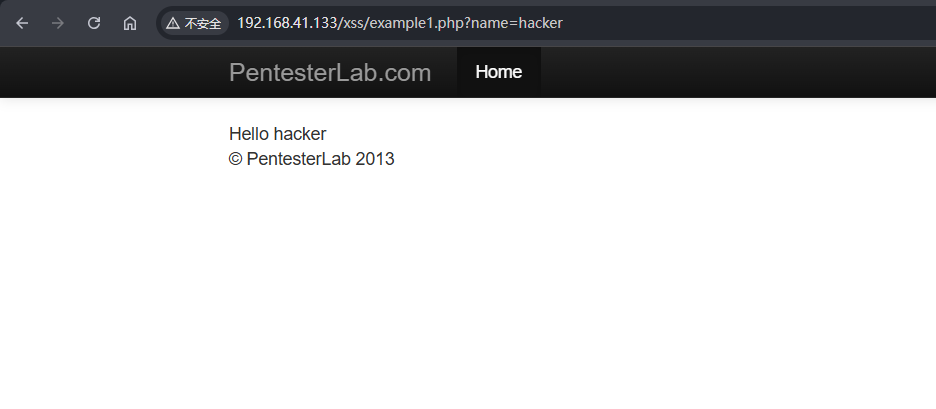Go back to the previous page
936x409 pixels.
(x=22, y=23)
